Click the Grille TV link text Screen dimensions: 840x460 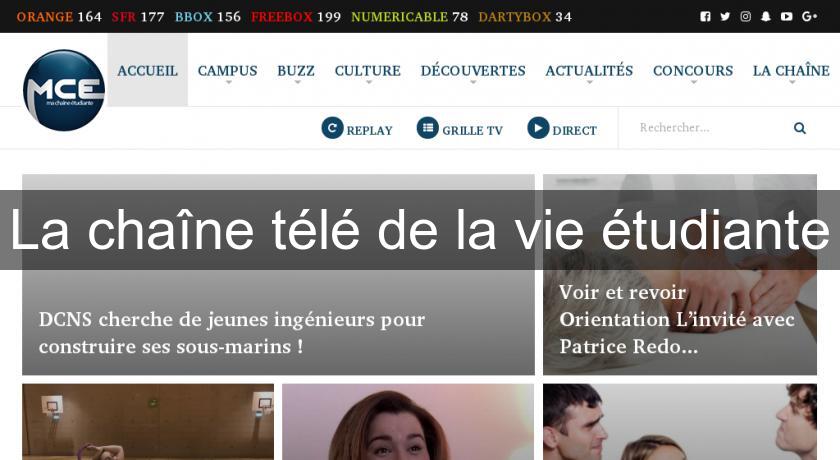472,131
